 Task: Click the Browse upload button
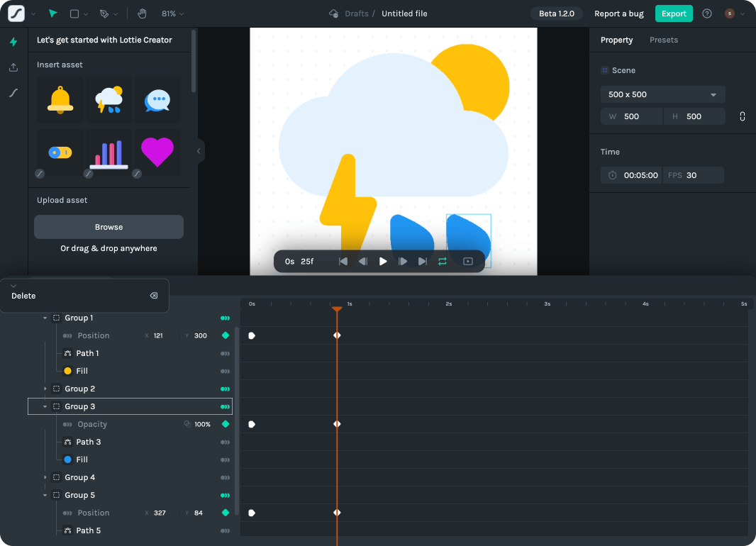click(109, 227)
